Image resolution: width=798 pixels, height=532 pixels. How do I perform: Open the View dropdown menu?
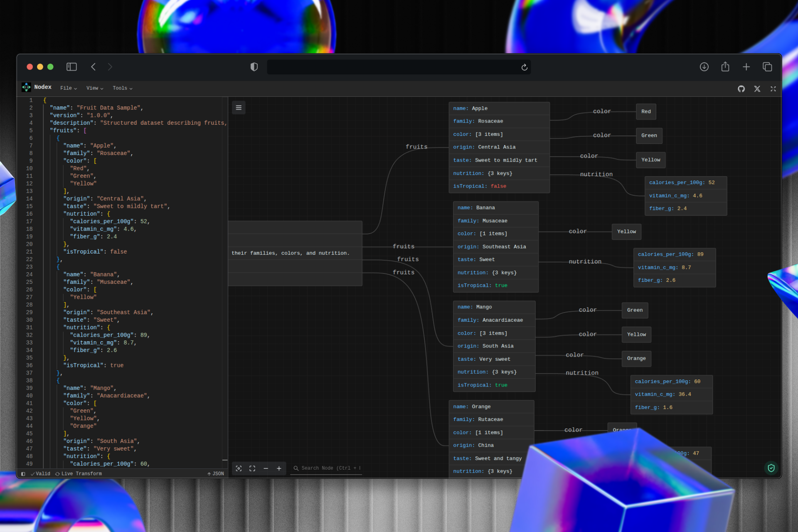(x=95, y=88)
